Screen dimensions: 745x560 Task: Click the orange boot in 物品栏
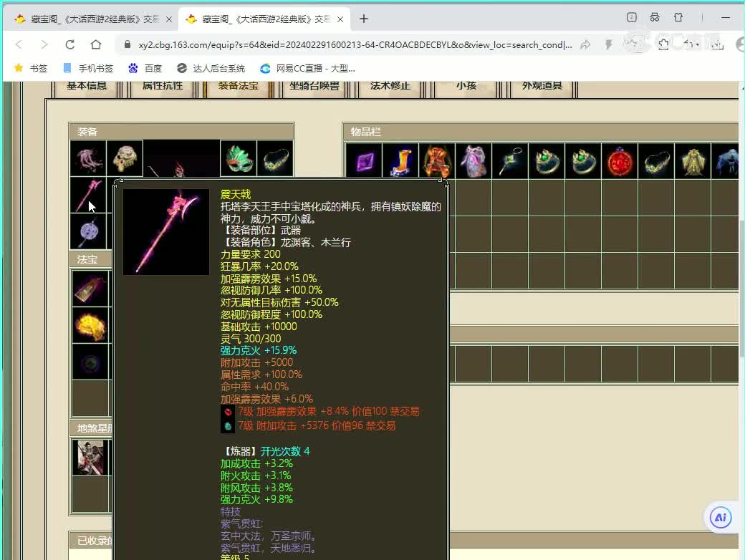tap(400, 162)
